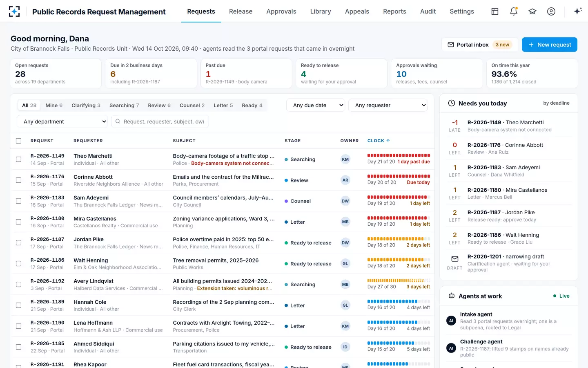Click the clock icon beside Needs you today
Viewport: 588px width, 368px height.
(x=452, y=103)
